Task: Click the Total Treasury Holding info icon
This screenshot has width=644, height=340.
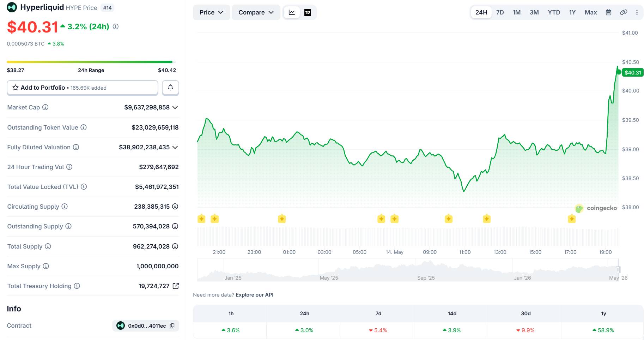Action: click(x=77, y=286)
